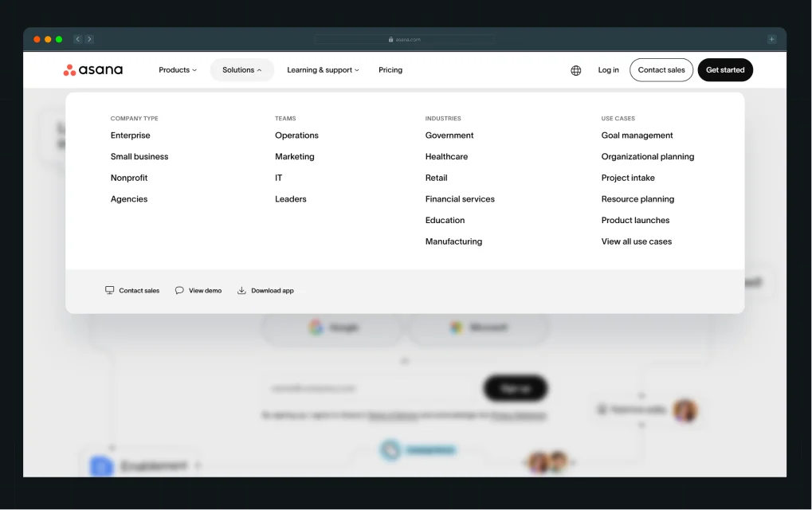The image size is (812, 510).
Task: Select Operations under Teams
Action: pyautogui.click(x=296, y=135)
